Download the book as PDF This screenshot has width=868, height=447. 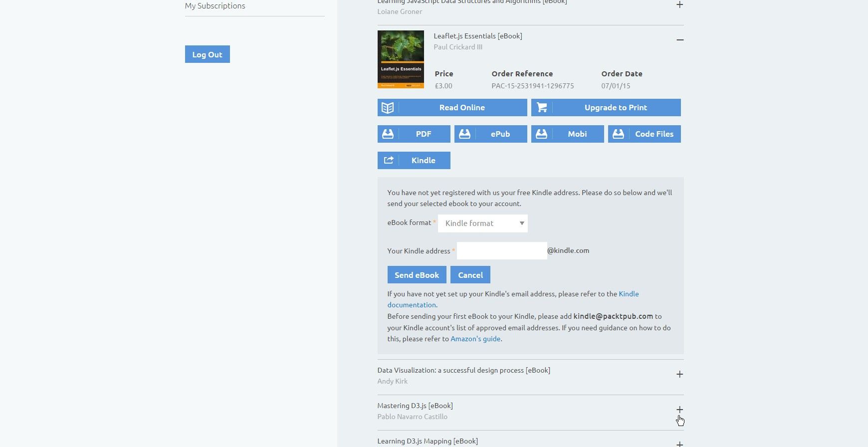click(x=414, y=134)
